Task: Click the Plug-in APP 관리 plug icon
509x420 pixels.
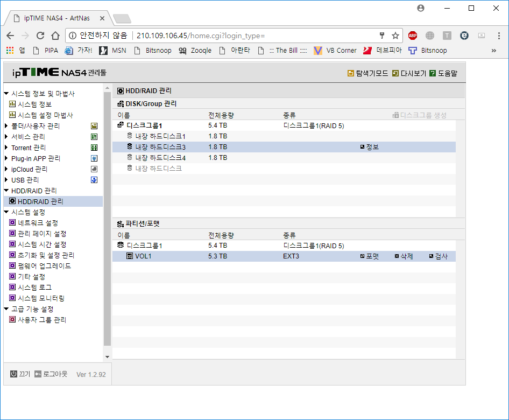Action: (x=94, y=158)
